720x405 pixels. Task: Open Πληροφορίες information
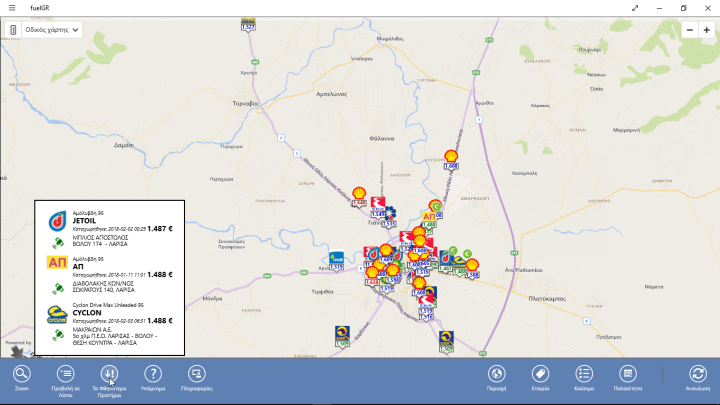(197, 374)
